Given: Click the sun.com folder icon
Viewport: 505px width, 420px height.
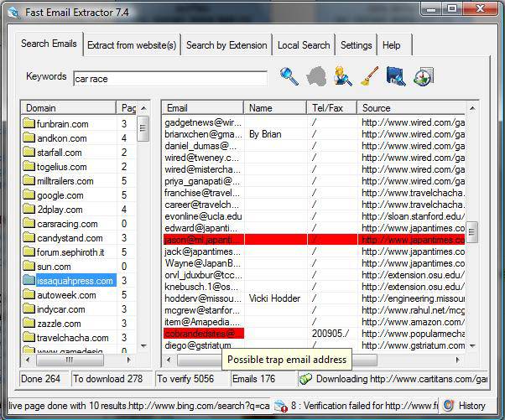Looking at the screenshot, I should tap(29, 266).
